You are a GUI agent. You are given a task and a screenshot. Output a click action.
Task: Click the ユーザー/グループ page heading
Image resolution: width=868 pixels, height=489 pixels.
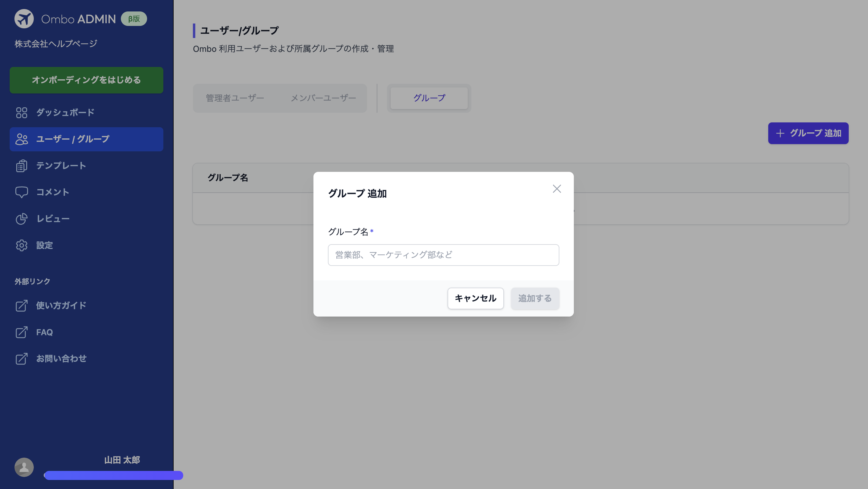pos(239,31)
